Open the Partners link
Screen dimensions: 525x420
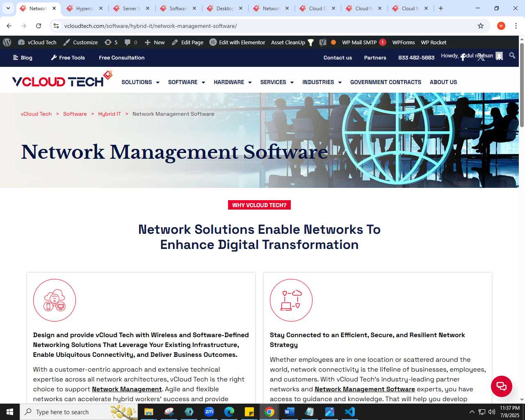coord(375,57)
